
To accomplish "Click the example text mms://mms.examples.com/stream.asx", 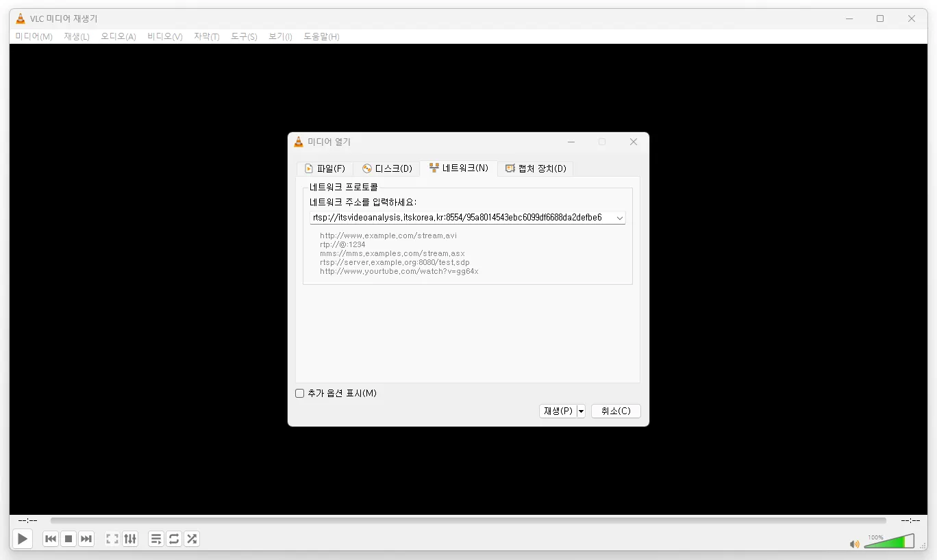I will pyautogui.click(x=392, y=253).
